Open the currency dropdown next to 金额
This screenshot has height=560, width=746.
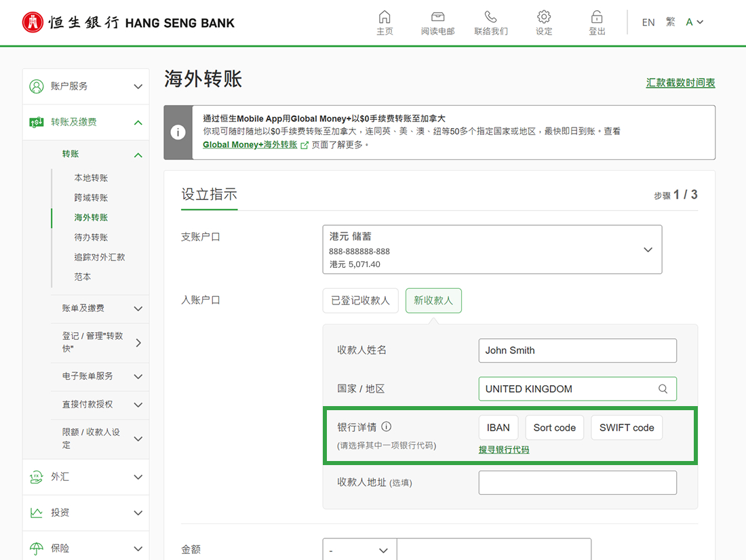[x=359, y=551]
